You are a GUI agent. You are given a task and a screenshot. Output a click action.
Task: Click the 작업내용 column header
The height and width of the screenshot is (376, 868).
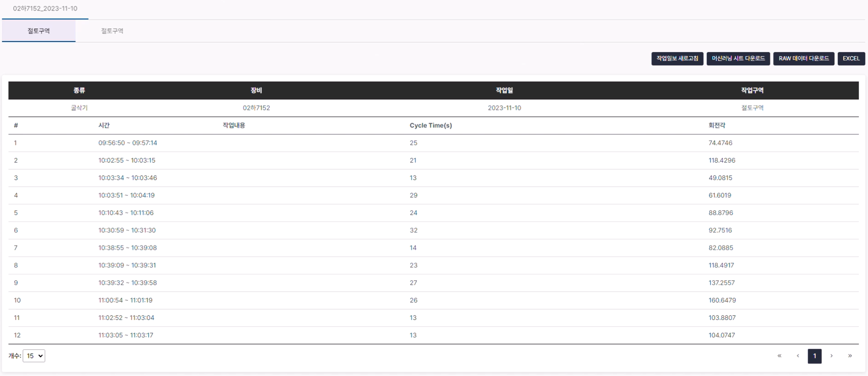(x=234, y=126)
